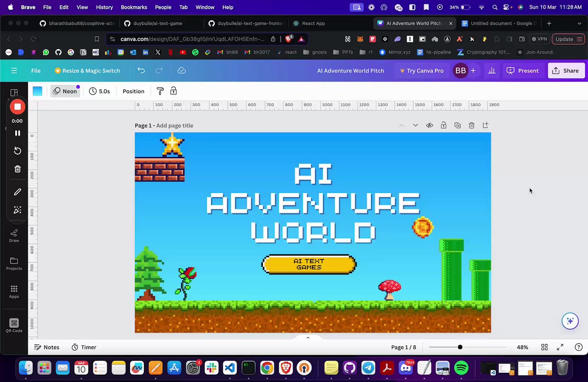Select the recorder's pen annotation tool
Image resolution: width=588 pixels, height=382 pixels.
pyautogui.click(x=17, y=192)
